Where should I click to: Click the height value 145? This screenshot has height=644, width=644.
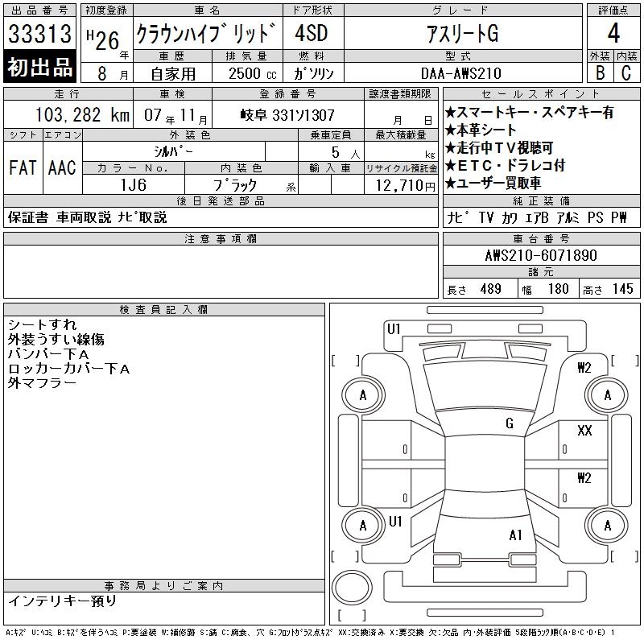tap(622, 289)
